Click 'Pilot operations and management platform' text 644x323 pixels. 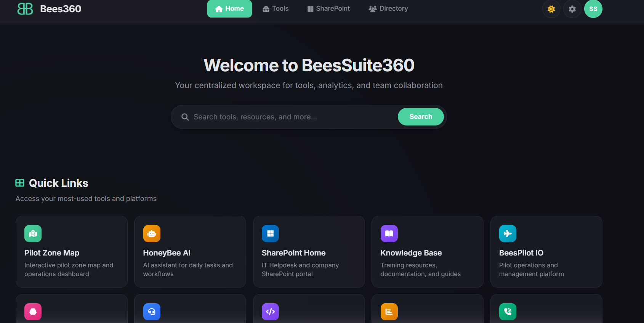tap(532, 270)
